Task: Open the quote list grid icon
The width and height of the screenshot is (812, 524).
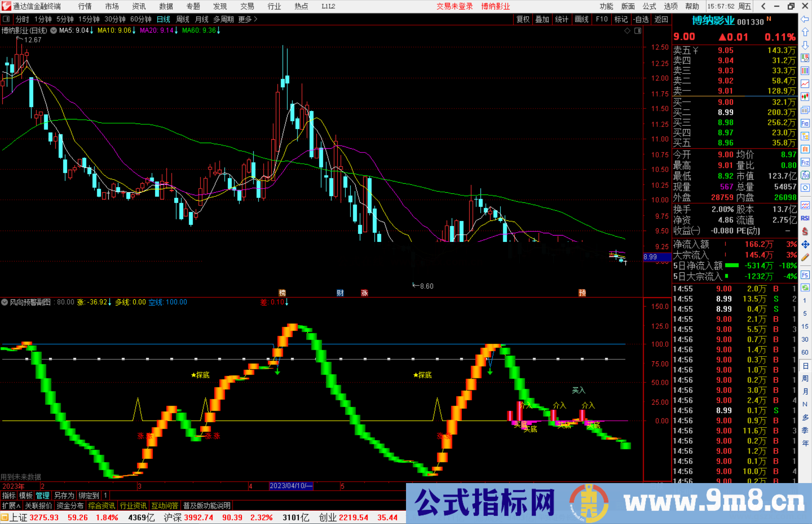Action: click(805, 71)
